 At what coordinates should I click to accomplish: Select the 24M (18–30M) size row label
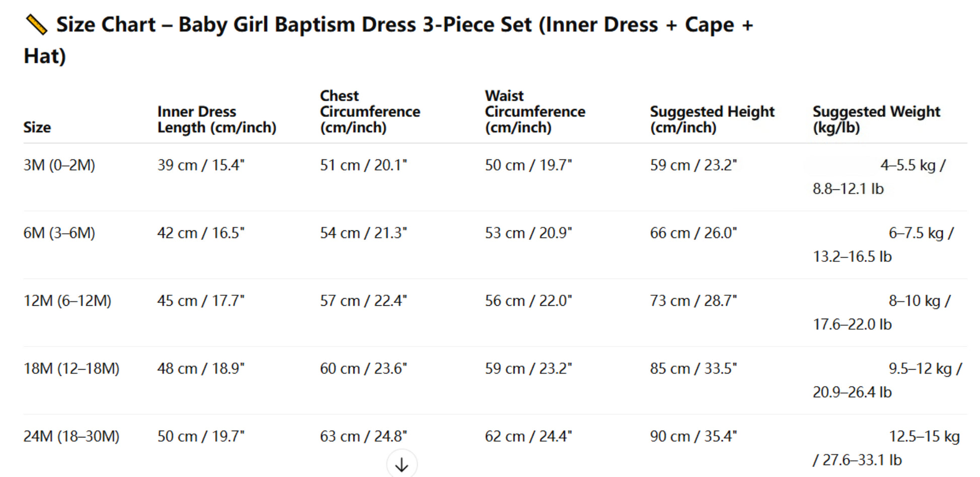tap(71, 436)
